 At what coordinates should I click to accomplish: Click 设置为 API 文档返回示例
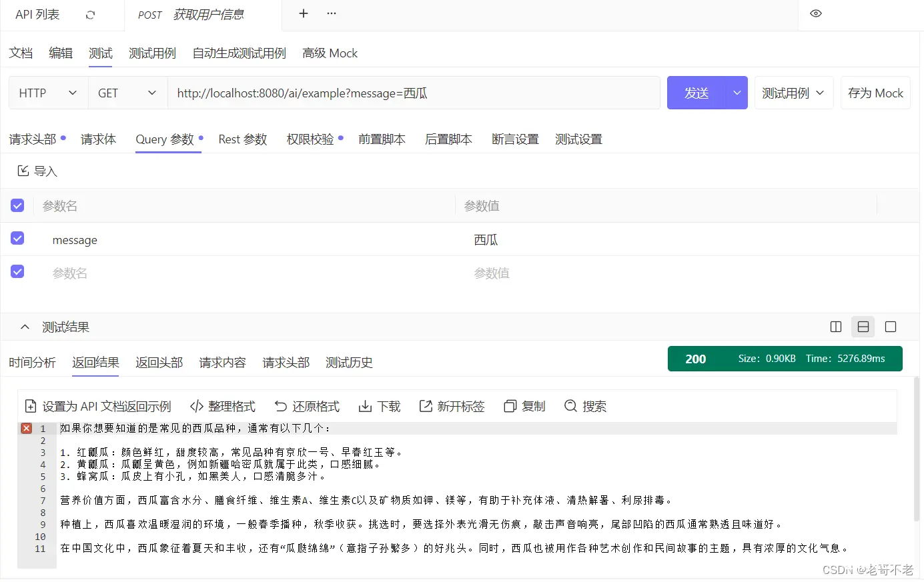click(98, 407)
